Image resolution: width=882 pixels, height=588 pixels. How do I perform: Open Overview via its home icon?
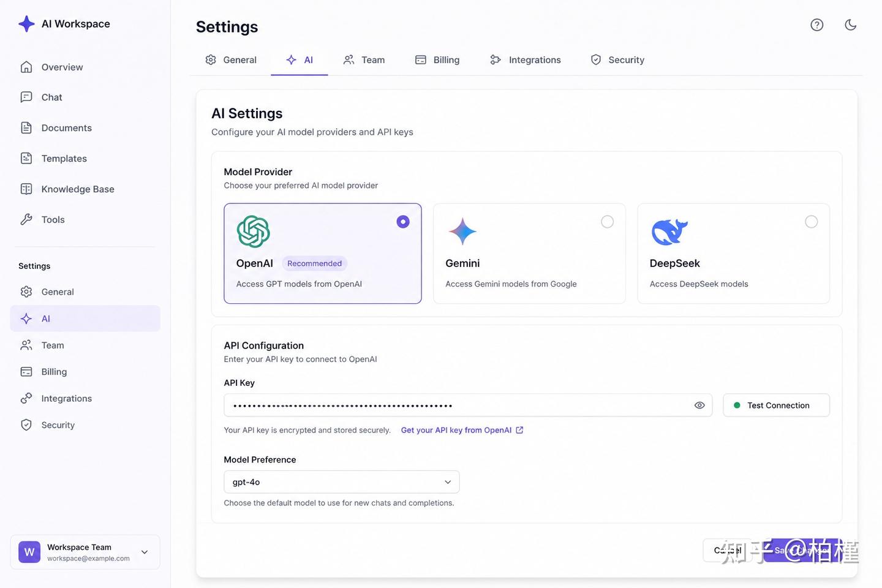point(26,67)
